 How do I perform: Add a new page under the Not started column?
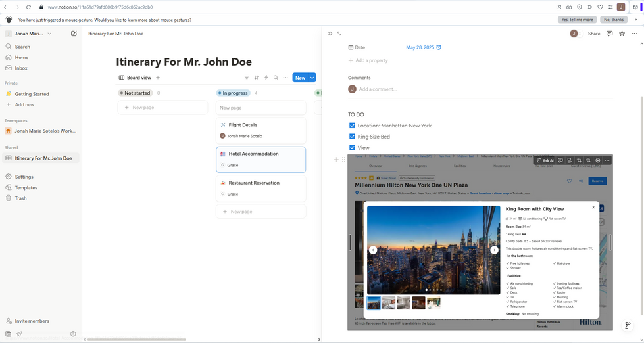162,108
